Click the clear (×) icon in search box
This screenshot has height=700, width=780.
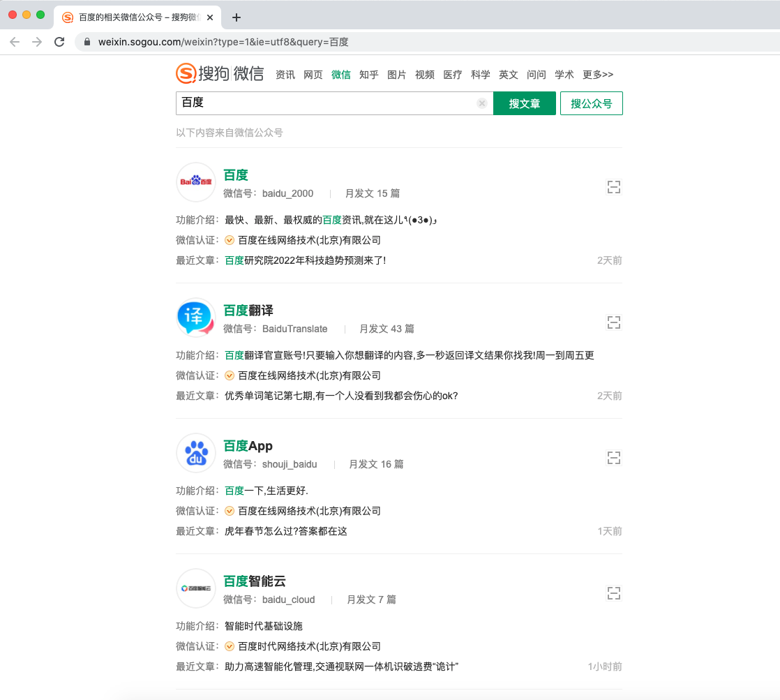tap(481, 103)
